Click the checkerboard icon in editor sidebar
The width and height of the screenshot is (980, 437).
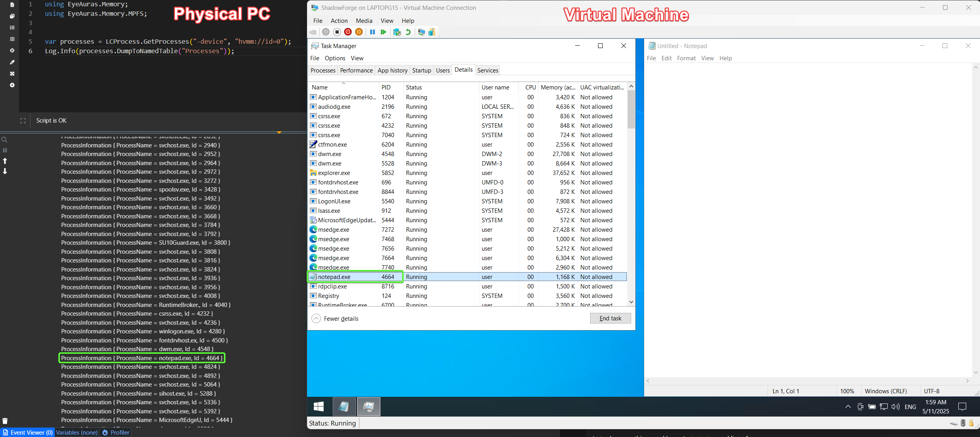click(x=12, y=74)
